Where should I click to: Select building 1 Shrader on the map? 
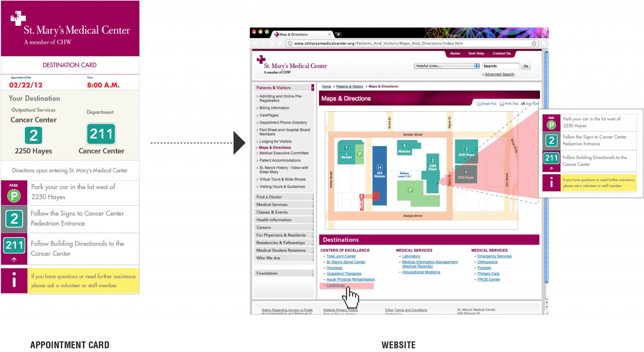[x=346, y=152]
